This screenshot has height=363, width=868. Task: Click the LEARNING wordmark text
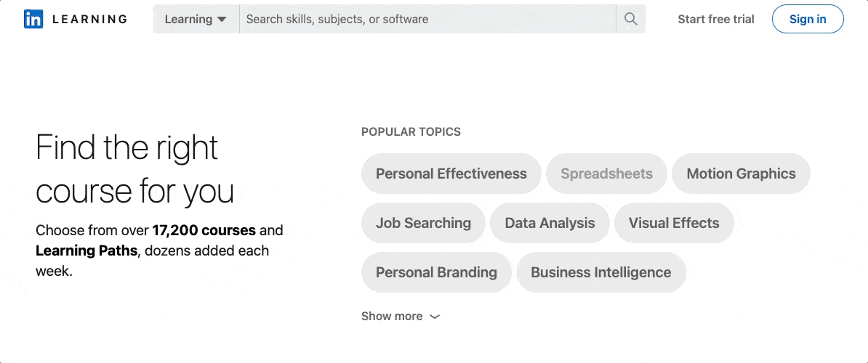tap(89, 20)
